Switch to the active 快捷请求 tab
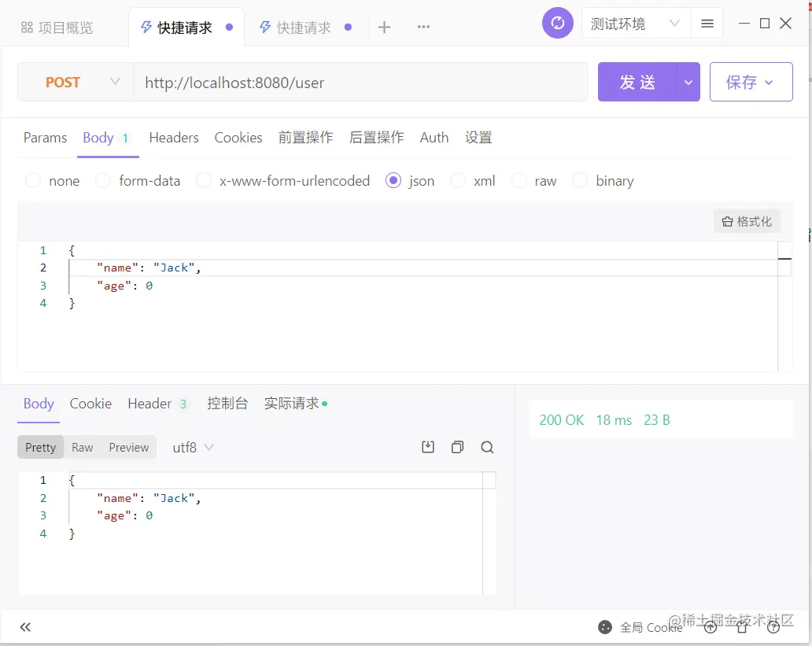The height and width of the screenshot is (646, 812). tap(186, 27)
